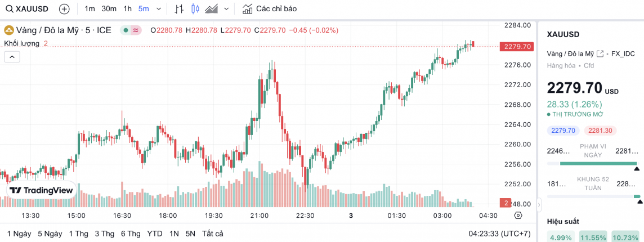The height and width of the screenshot is (242, 644).
Task: Toggle the pink approximation symbol badge
Action: click(136, 30)
